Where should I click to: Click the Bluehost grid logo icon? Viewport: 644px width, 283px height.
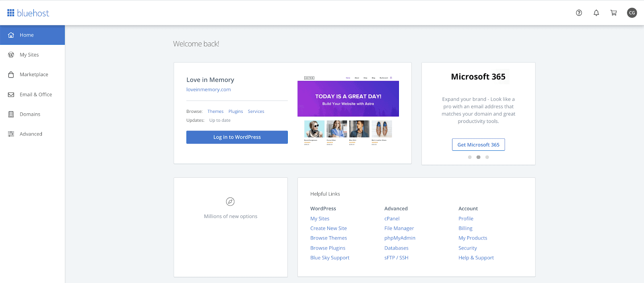(11, 13)
